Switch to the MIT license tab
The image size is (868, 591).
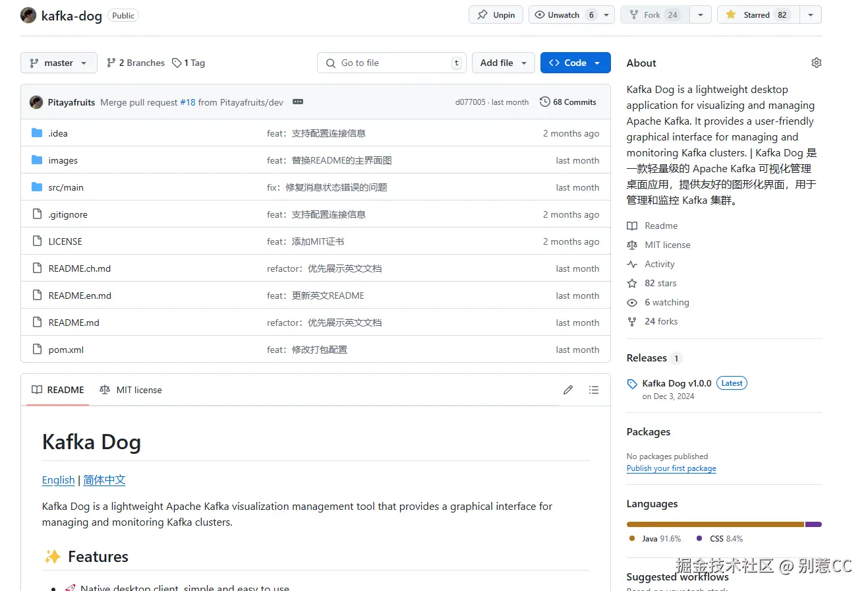point(130,390)
